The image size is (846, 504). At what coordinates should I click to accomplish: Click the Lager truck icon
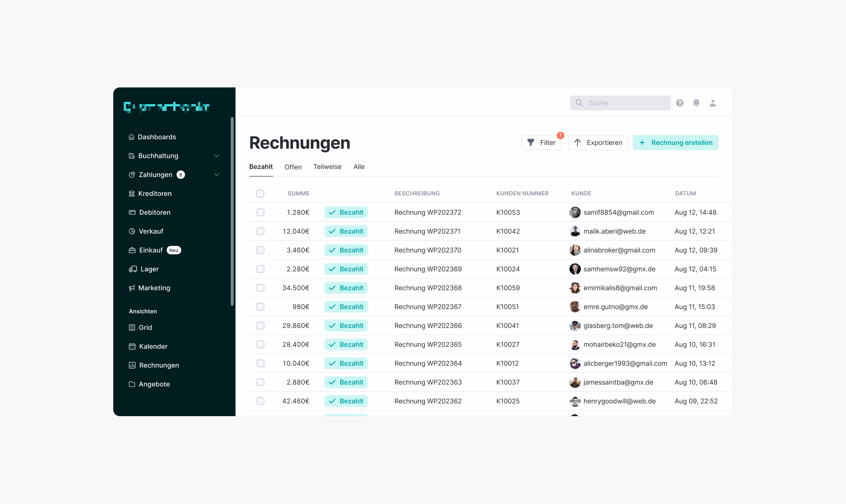tap(133, 269)
